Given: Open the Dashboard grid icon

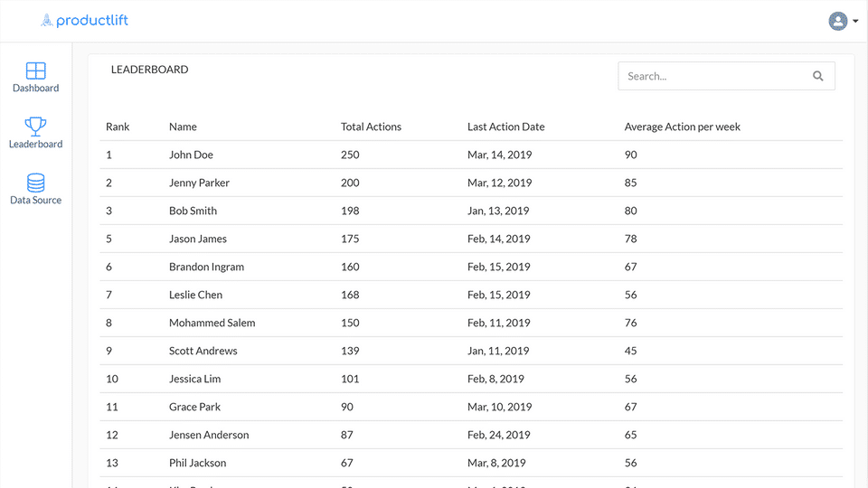Looking at the screenshot, I should point(36,70).
